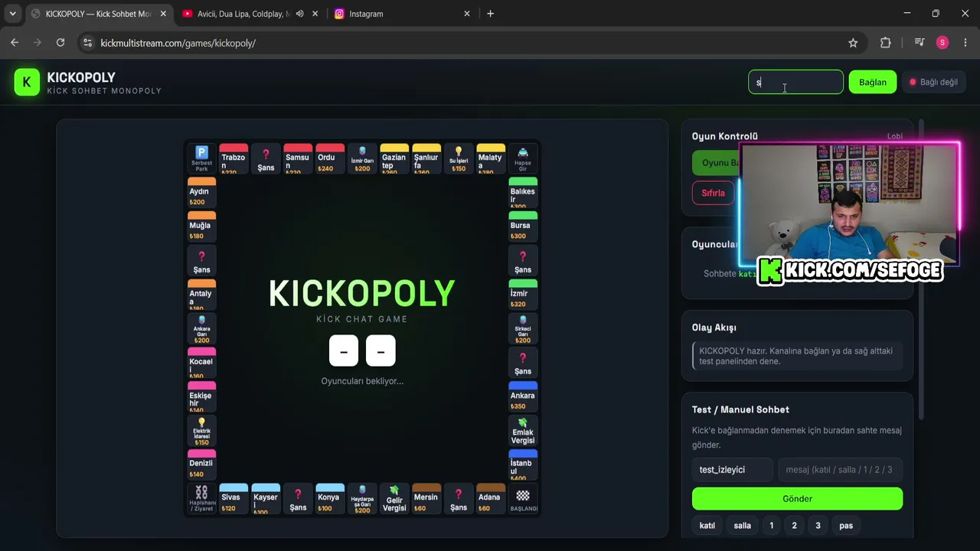Click the Malatya property tile

(491, 158)
